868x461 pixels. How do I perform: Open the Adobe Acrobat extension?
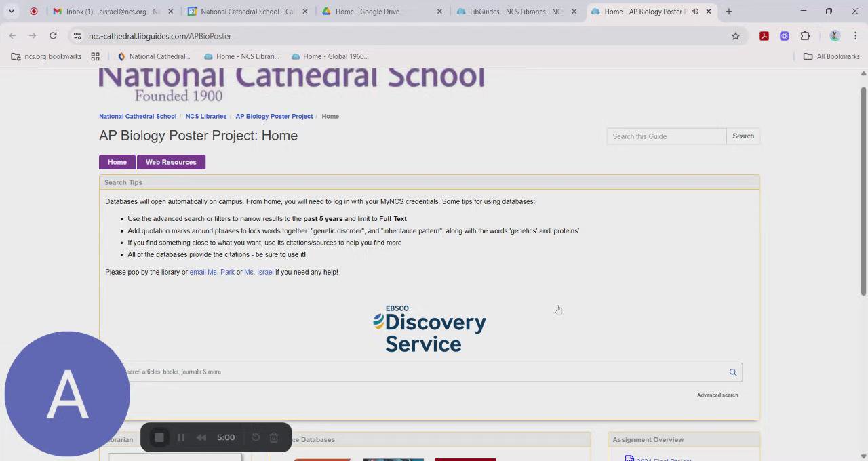coord(764,36)
